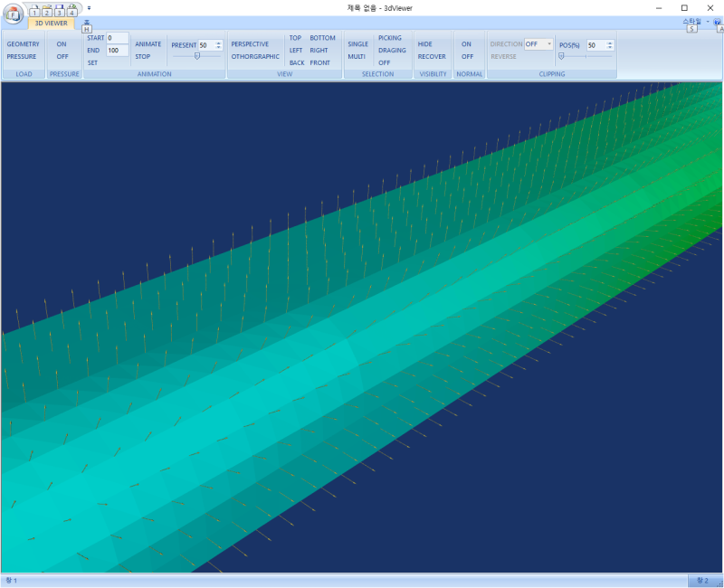The width and height of the screenshot is (724, 588).
Task: Switch to PERSPECTIVE view mode
Action: (250, 43)
